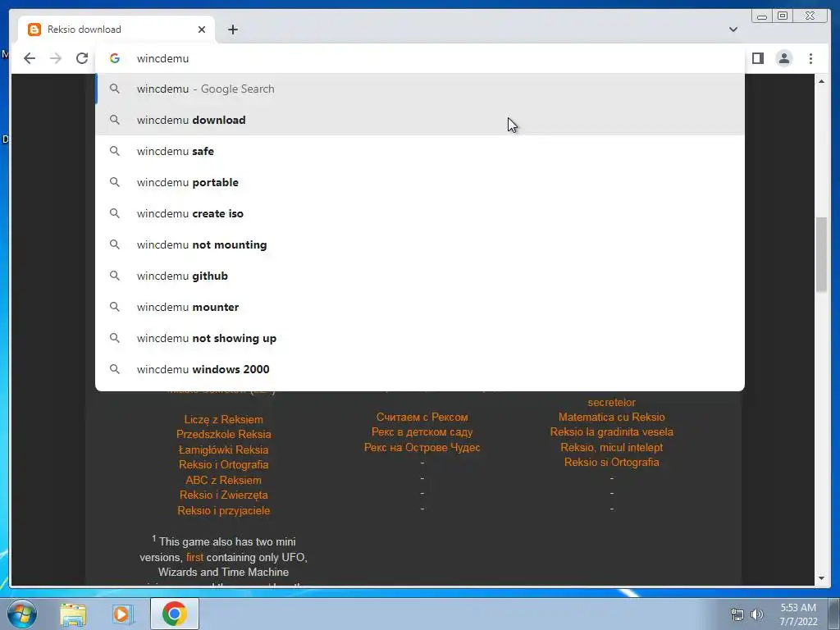Open the Reksio i przyjaciele link
The height and width of the screenshot is (630, 840).
(x=223, y=510)
